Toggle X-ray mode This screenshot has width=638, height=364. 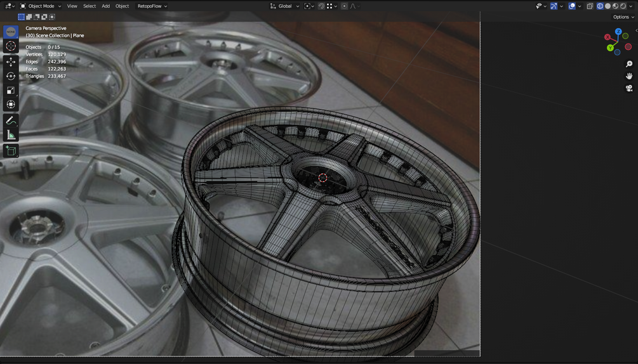pyautogui.click(x=590, y=6)
